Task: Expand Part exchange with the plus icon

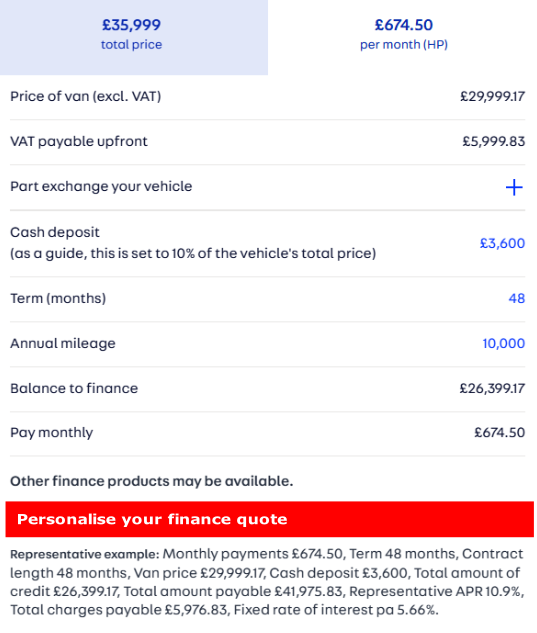Action: (514, 187)
